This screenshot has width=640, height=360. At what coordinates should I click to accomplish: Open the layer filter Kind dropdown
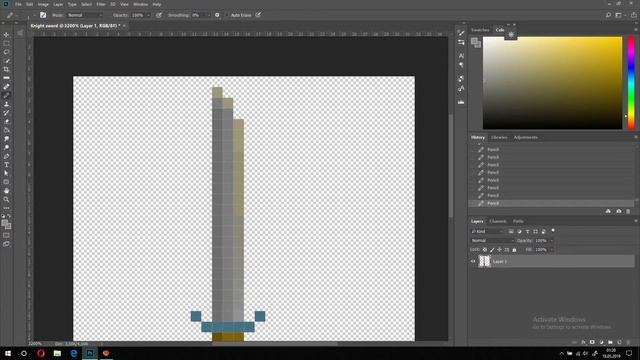[x=487, y=231]
